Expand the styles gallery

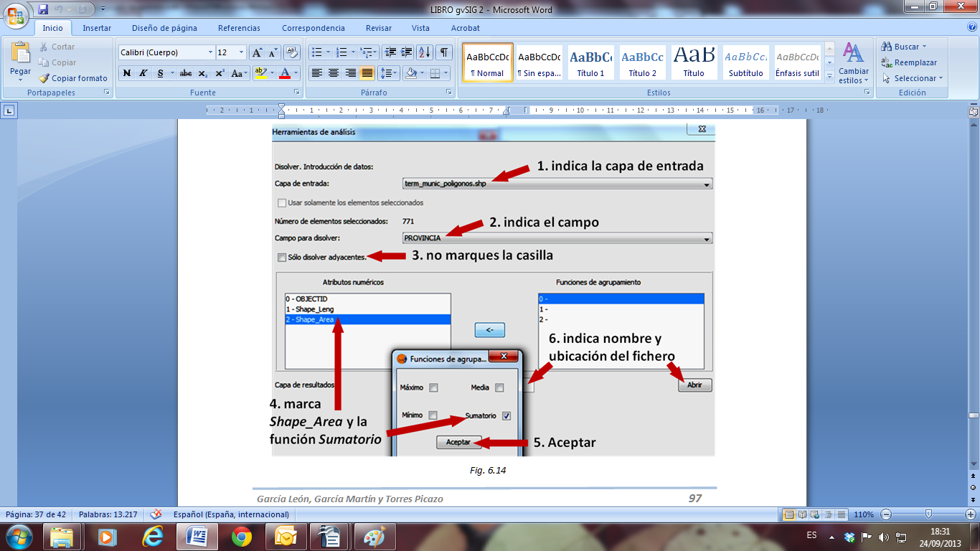pos(830,76)
